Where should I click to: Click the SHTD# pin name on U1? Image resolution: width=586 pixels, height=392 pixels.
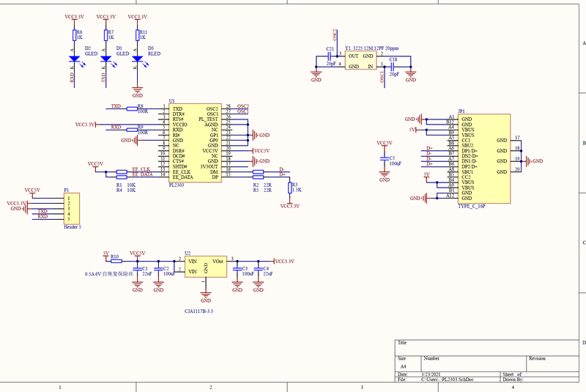(x=179, y=166)
